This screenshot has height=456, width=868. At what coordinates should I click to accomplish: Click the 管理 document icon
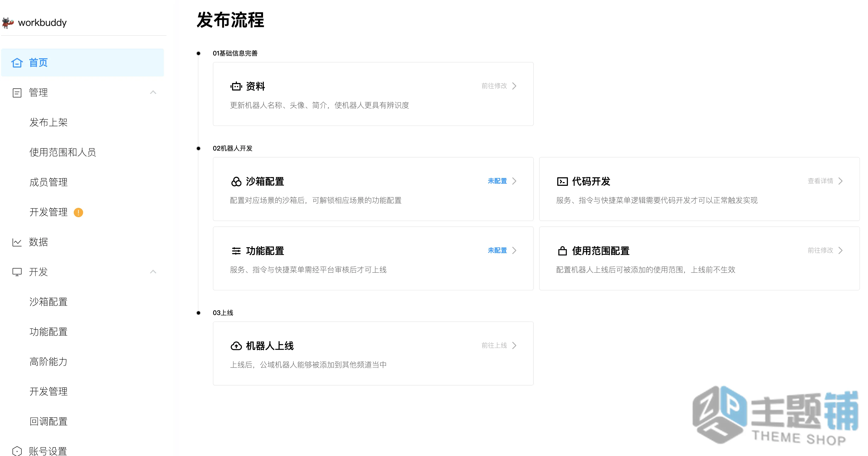point(17,93)
